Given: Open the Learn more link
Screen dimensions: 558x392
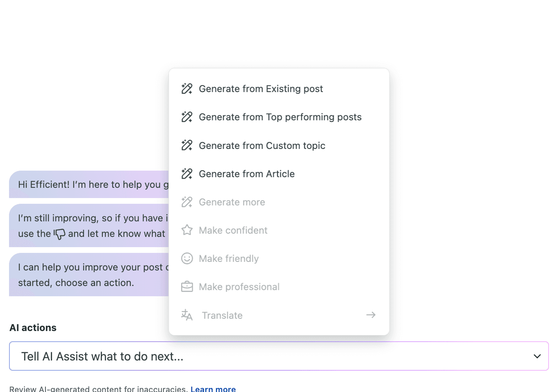Looking at the screenshot, I should 213,389.
